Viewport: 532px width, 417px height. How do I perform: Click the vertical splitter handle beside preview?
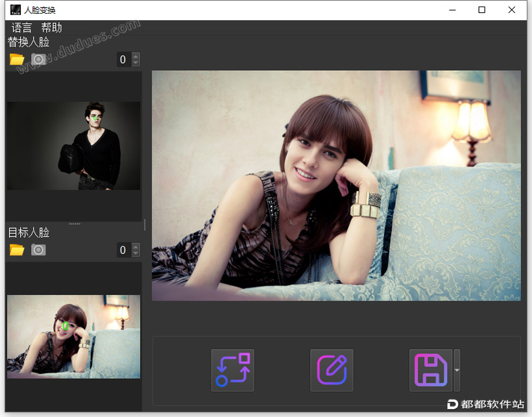145,225
